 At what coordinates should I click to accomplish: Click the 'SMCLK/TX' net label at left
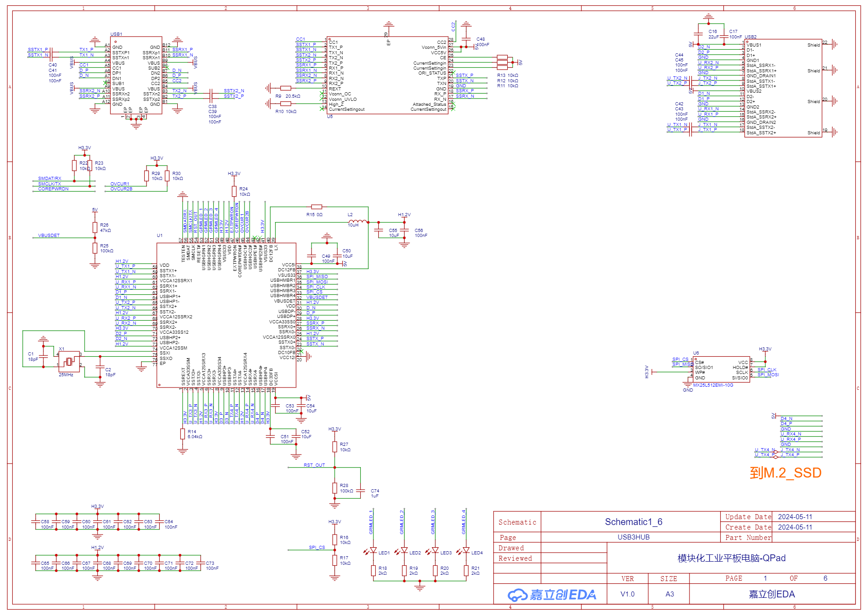pos(50,184)
